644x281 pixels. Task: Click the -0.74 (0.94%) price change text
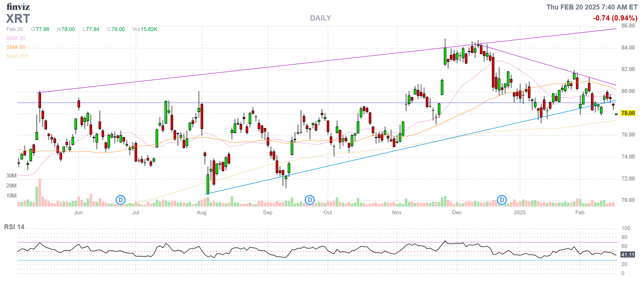coord(615,18)
